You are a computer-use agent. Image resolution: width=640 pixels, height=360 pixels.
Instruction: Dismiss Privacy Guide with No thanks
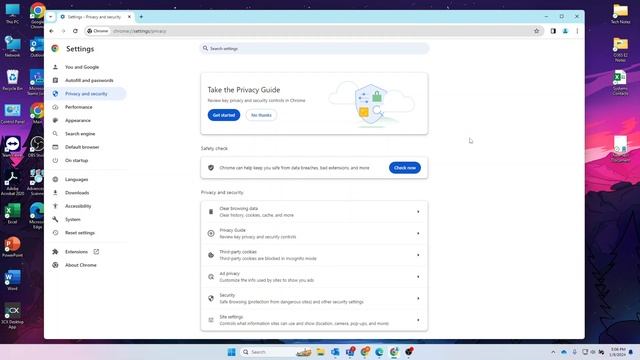pos(261,115)
